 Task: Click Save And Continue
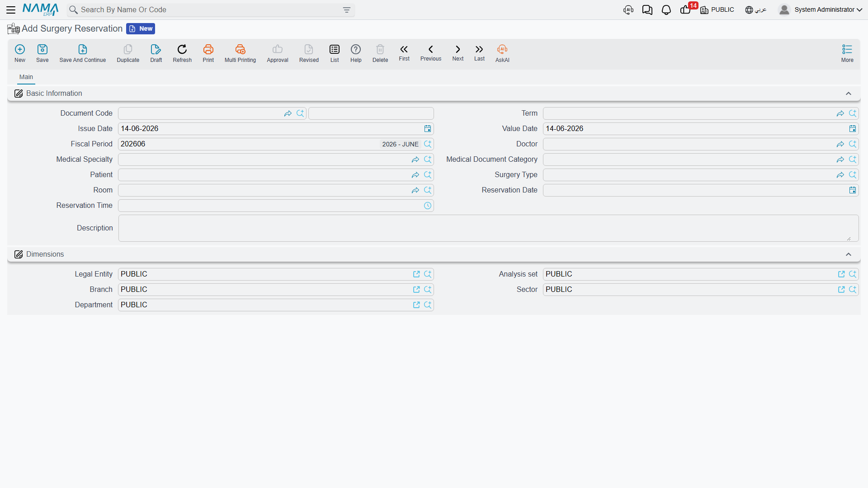tap(83, 53)
